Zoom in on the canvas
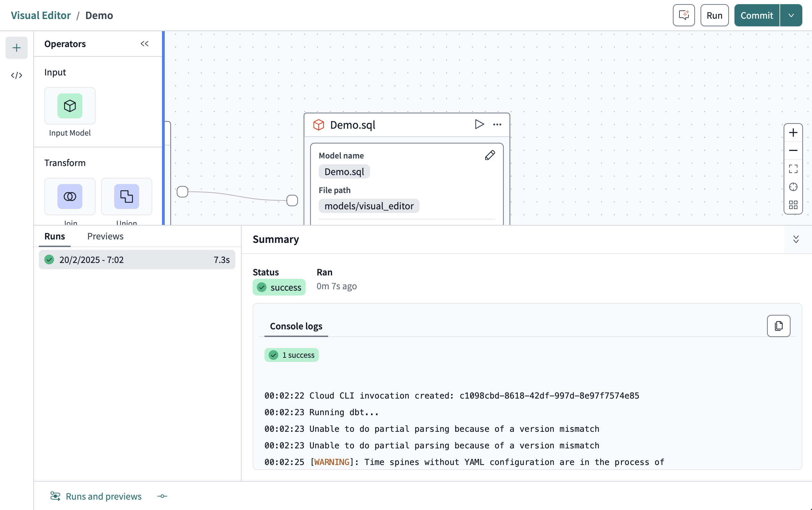This screenshot has height=510, width=812. pyautogui.click(x=793, y=133)
